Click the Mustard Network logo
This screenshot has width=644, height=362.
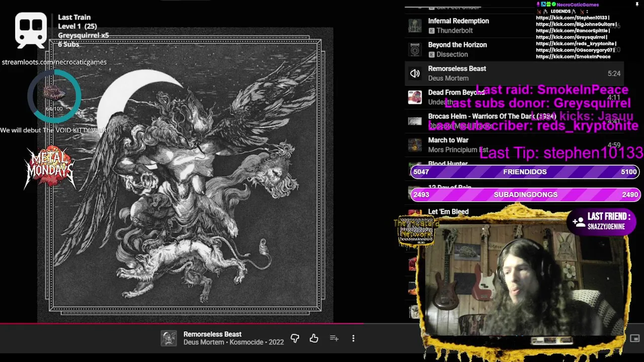416,230
